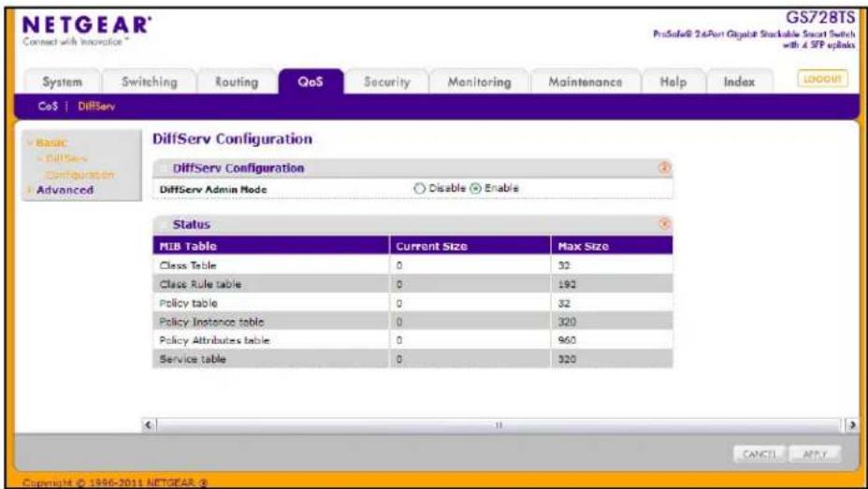
Task: Click the horizontal scrollbar thumb
Action: (499, 425)
